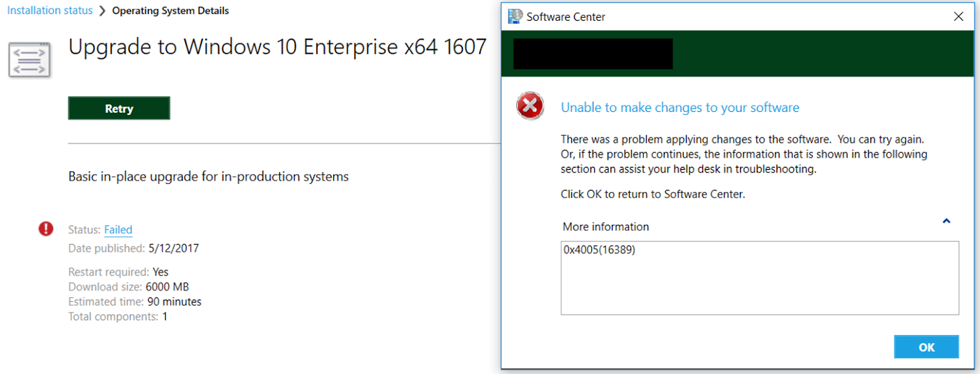Click the Restart required Yes value
The image size is (980, 374).
coord(160,272)
